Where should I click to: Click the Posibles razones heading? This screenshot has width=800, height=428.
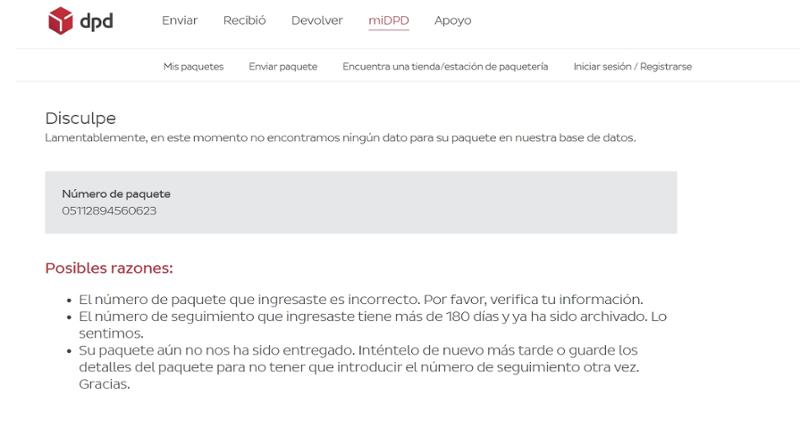tap(109, 268)
